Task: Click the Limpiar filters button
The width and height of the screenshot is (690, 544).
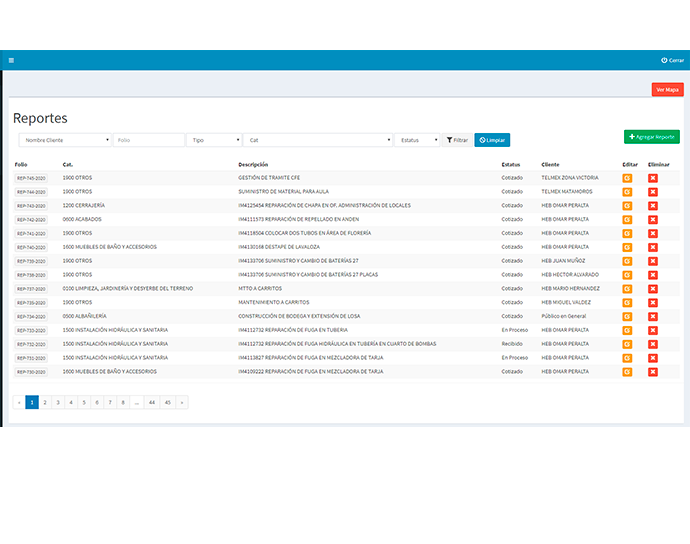Action: pyautogui.click(x=492, y=140)
